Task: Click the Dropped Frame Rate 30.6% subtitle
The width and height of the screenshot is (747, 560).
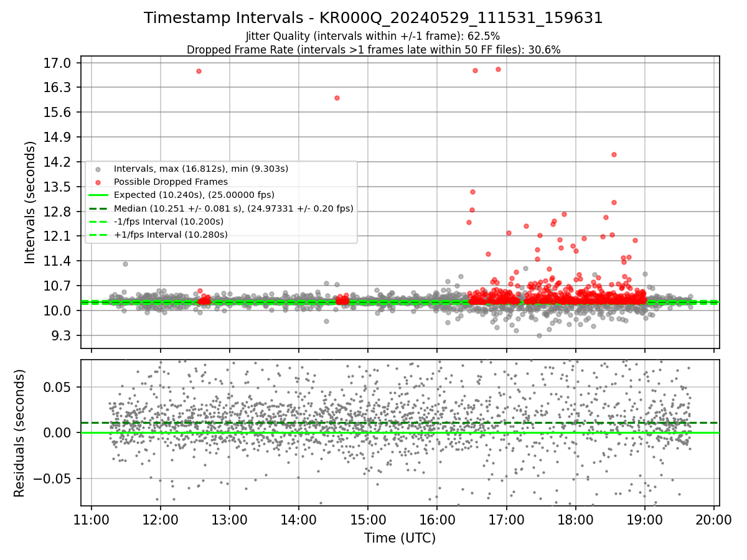Action: click(374, 50)
